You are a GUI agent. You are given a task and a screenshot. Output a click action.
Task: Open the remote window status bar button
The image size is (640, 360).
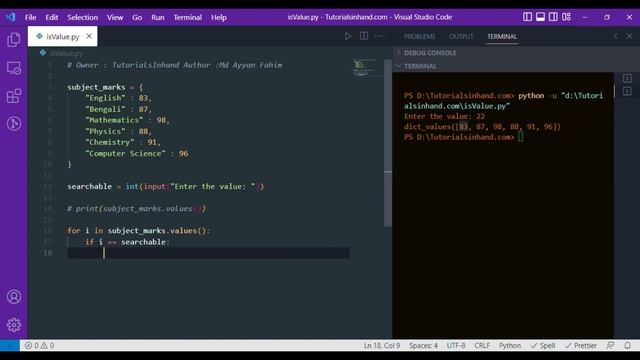[9, 346]
